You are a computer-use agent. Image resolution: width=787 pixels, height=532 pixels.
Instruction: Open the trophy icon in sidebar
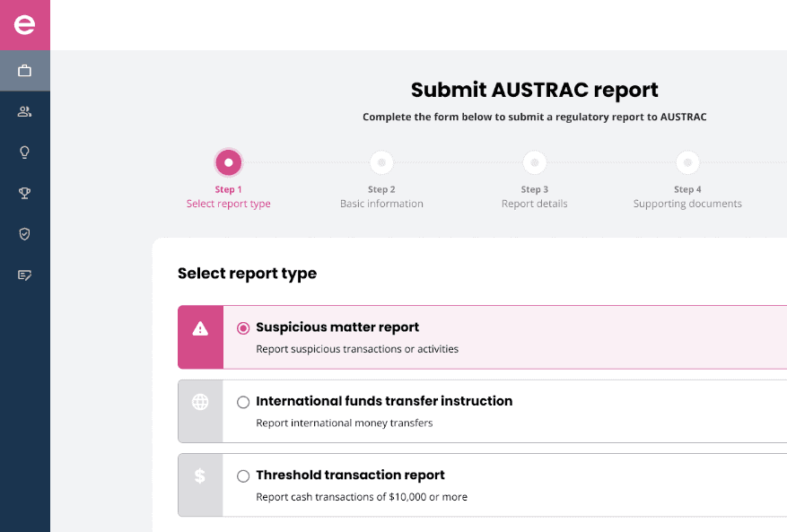tap(25, 193)
